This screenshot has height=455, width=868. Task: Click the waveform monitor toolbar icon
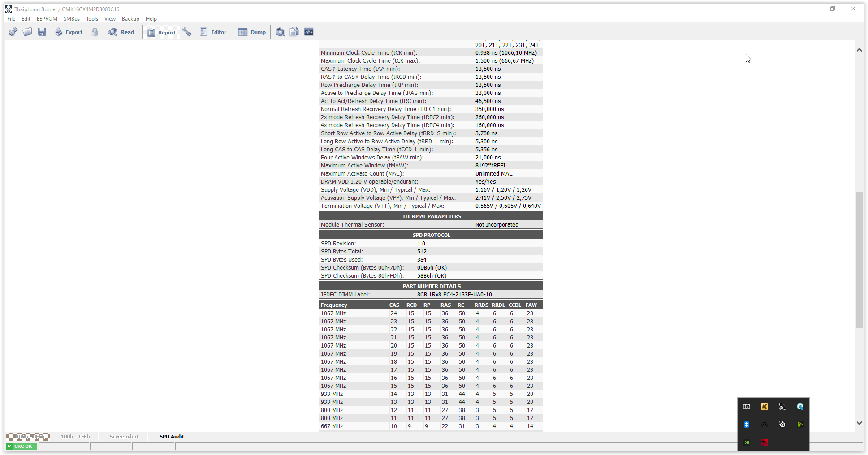309,32
